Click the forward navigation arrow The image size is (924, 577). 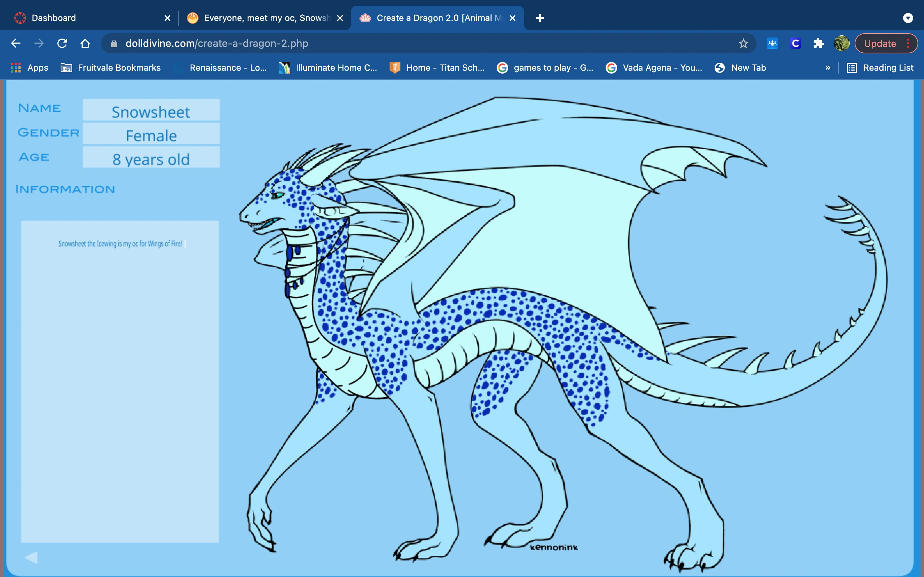pos(39,43)
